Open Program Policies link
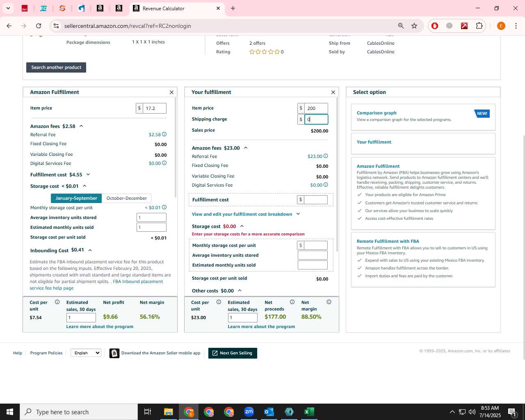 click(x=46, y=353)
